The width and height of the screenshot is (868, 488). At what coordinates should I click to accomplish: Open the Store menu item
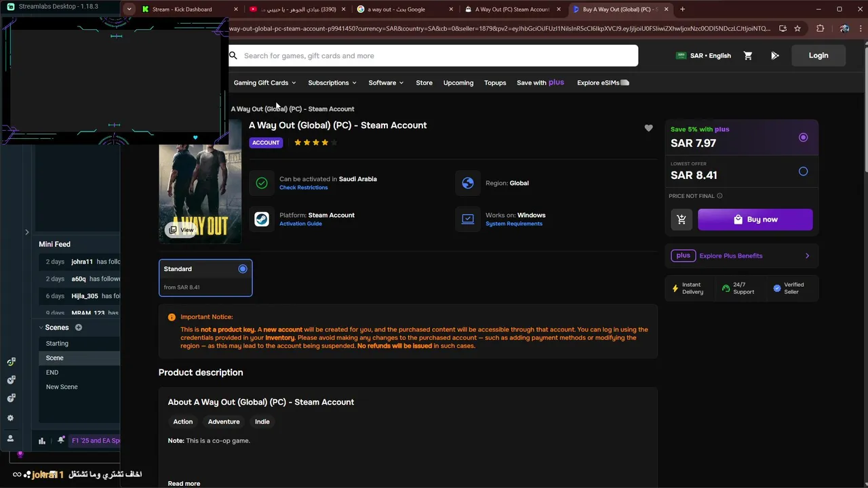pos(424,83)
